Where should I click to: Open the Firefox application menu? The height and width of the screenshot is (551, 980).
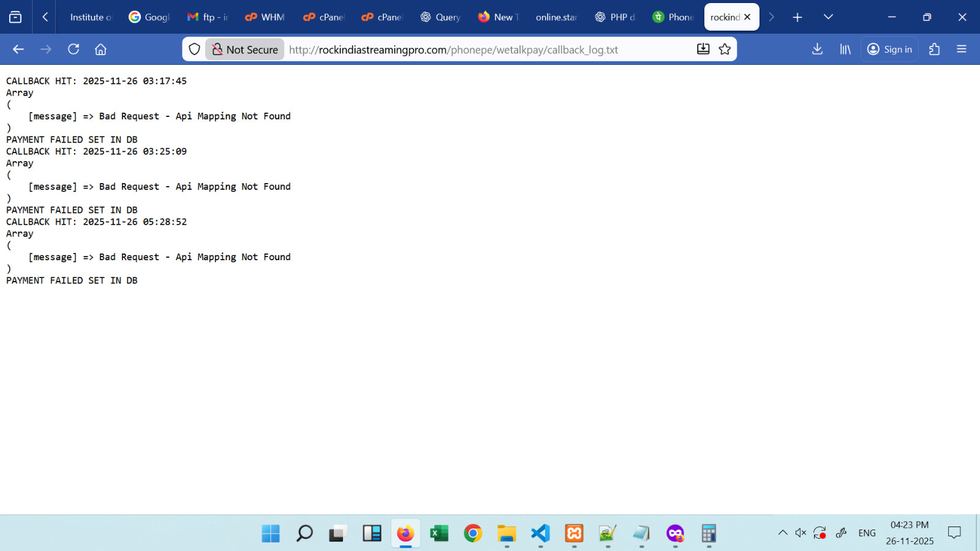(x=961, y=49)
